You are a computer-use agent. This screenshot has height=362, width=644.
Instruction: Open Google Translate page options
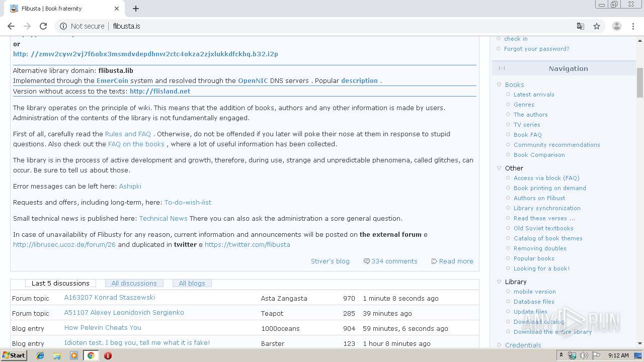coord(581,26)
